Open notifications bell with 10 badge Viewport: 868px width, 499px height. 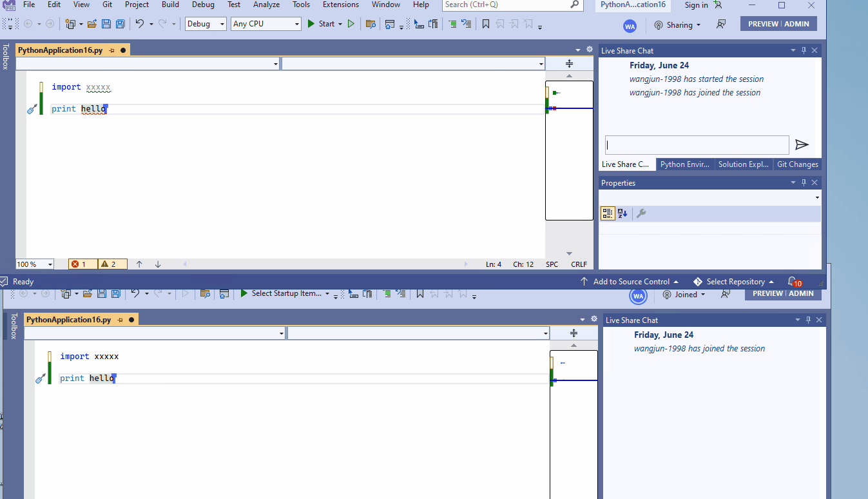[793, 282]
